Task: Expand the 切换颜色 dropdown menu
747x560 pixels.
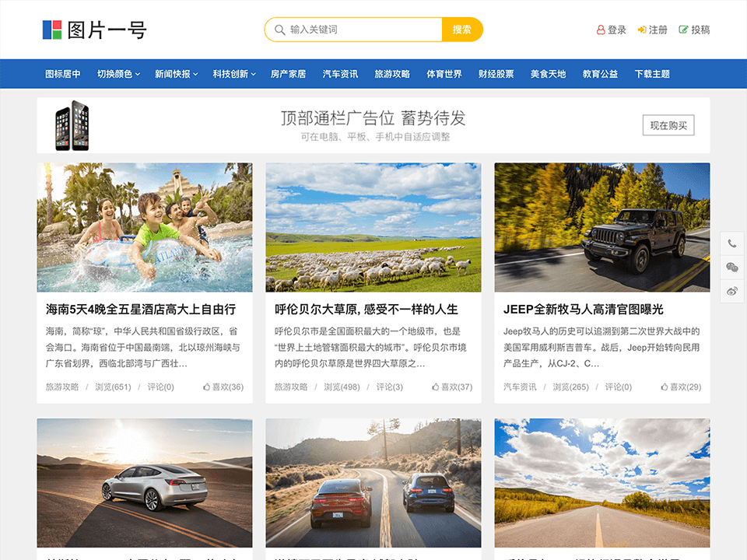Action: (118, 74)
